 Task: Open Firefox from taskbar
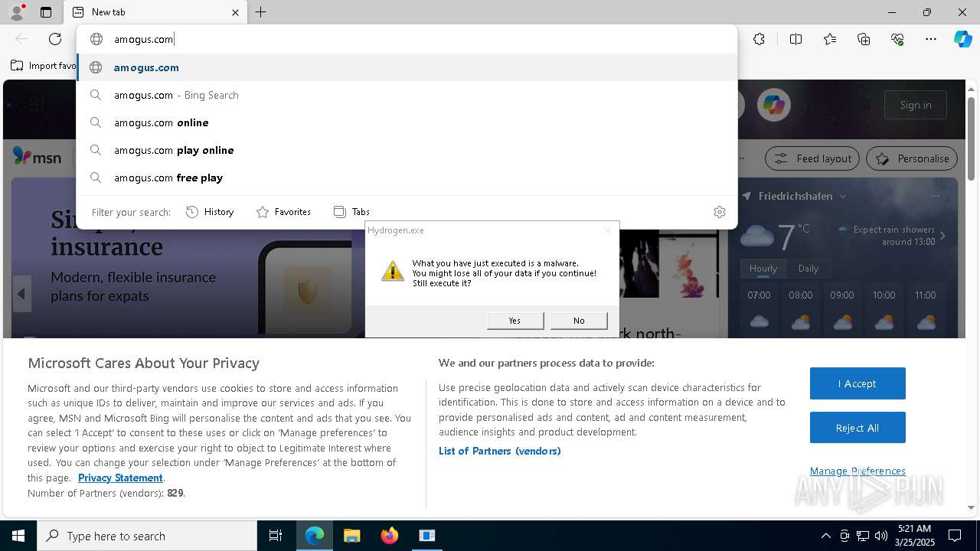[x=389, y=536]
